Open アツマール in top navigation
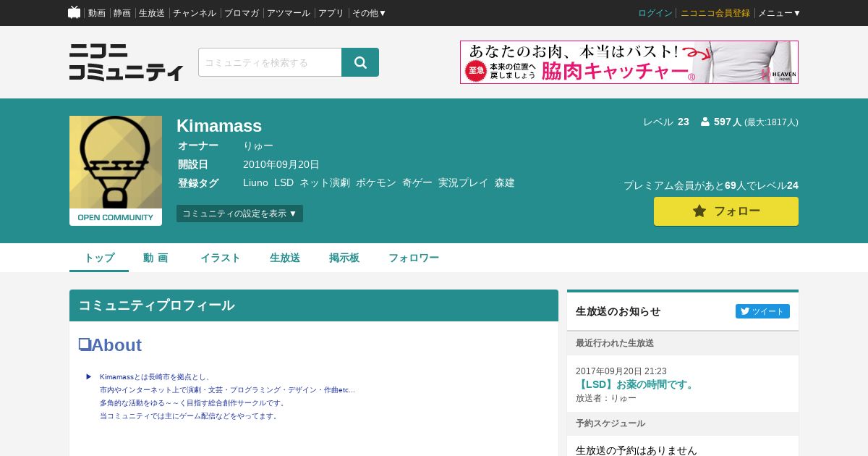Screen dimensions: 868x456 tap(289, 13)
